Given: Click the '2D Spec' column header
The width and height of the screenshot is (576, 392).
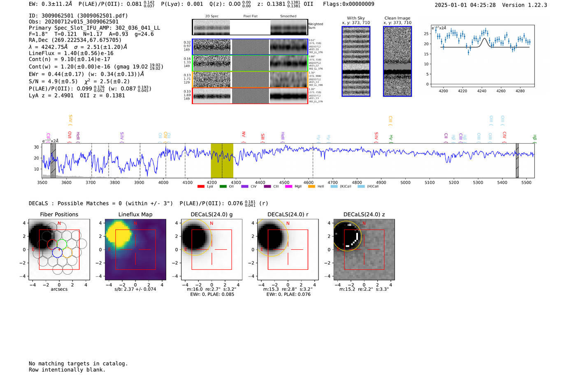Looking at the screenshot, I should tap(212, 16).
